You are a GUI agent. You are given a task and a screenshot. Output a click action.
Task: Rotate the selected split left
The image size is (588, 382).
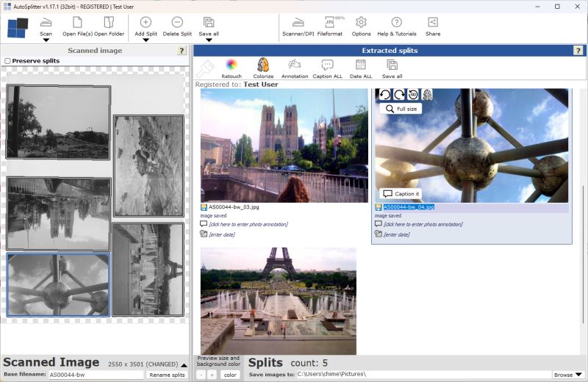tap(385, 95)
